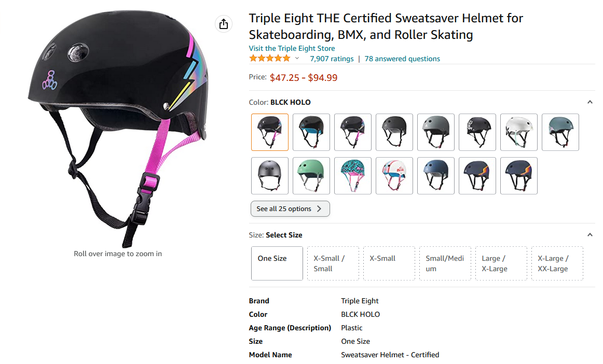Select the X-Small / Small size
Image resolution: width=603 pixels, height=364 pixels.
click(x=333, y=263)
